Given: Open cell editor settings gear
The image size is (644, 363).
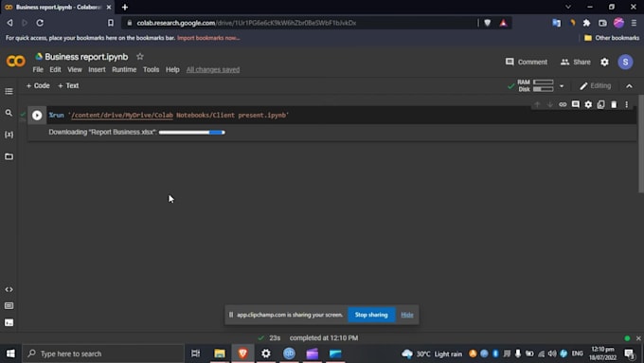Looking at the screenshot, I should point(588,104).
